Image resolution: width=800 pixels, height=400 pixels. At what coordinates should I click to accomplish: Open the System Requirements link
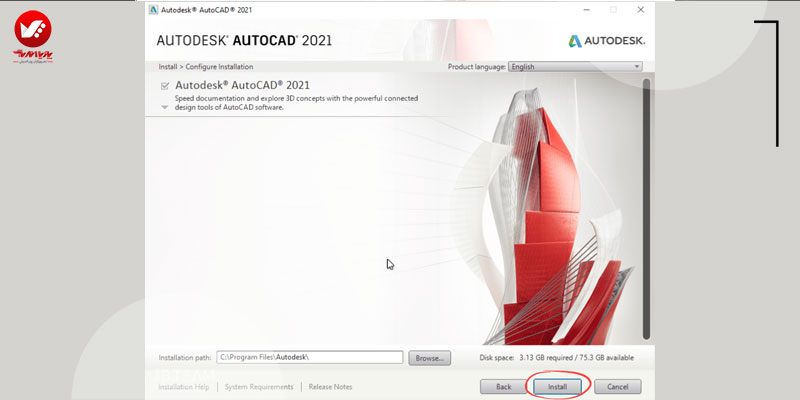(259, 387)
